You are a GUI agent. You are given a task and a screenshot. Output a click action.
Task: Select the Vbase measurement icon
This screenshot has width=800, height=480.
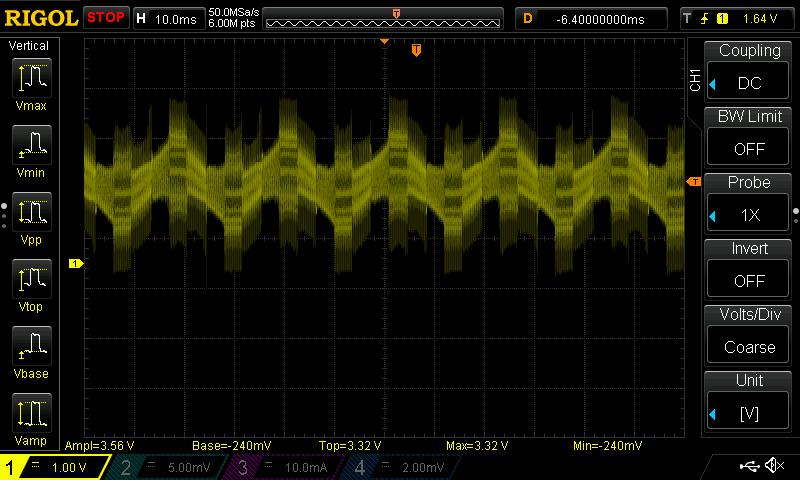[x=32, y=346]
